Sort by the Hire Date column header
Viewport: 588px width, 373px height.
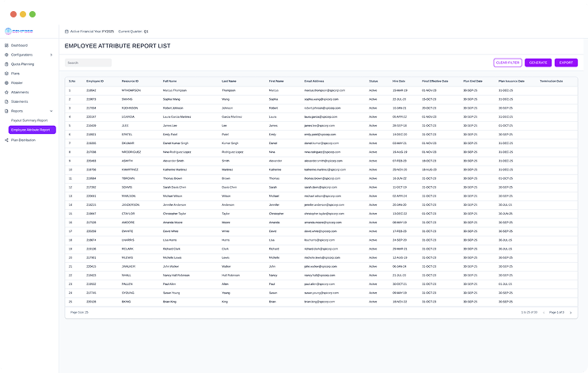[399, 81]
